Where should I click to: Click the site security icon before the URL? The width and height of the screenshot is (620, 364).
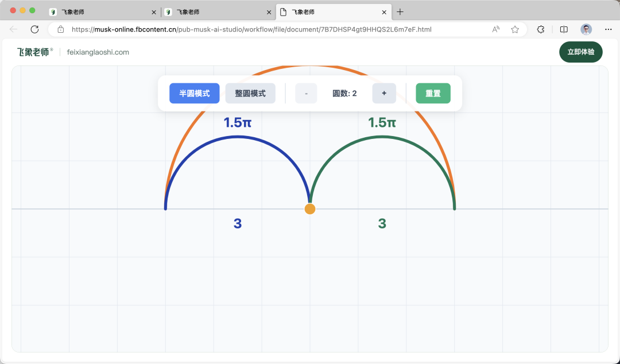click(60, 29)
